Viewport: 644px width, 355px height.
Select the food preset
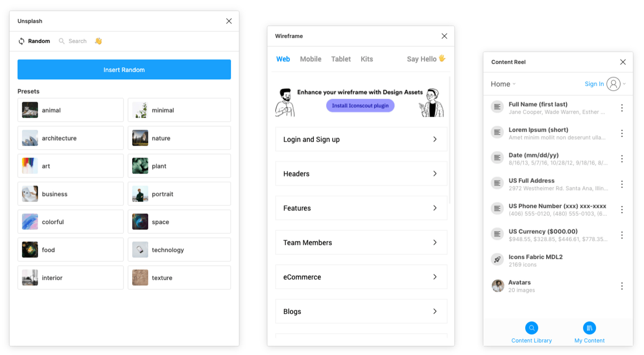click(x=70, y=250)
